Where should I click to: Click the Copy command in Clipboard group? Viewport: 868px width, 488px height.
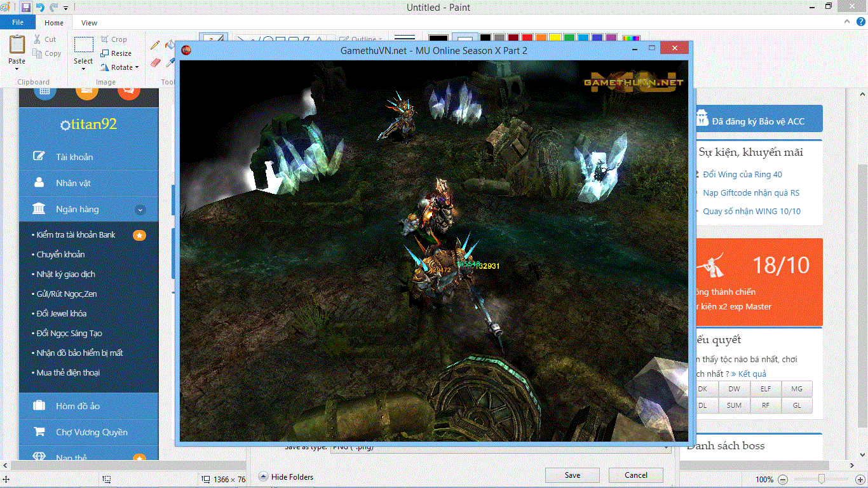coord(47,54)
